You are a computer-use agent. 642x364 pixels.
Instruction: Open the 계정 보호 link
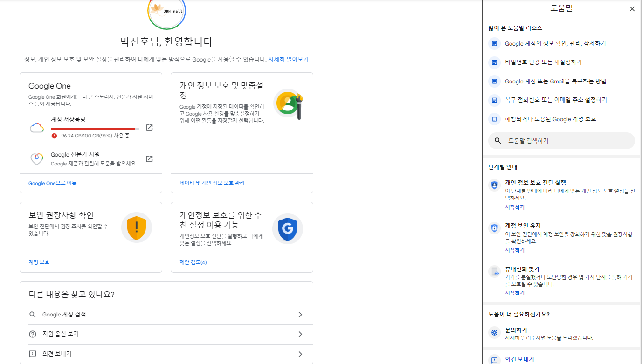[39, 262]
